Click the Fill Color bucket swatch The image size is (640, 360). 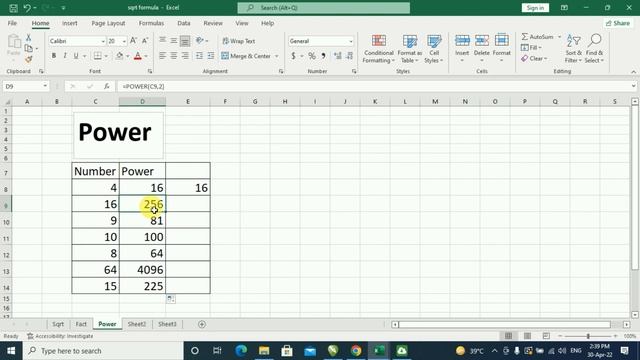119,56
